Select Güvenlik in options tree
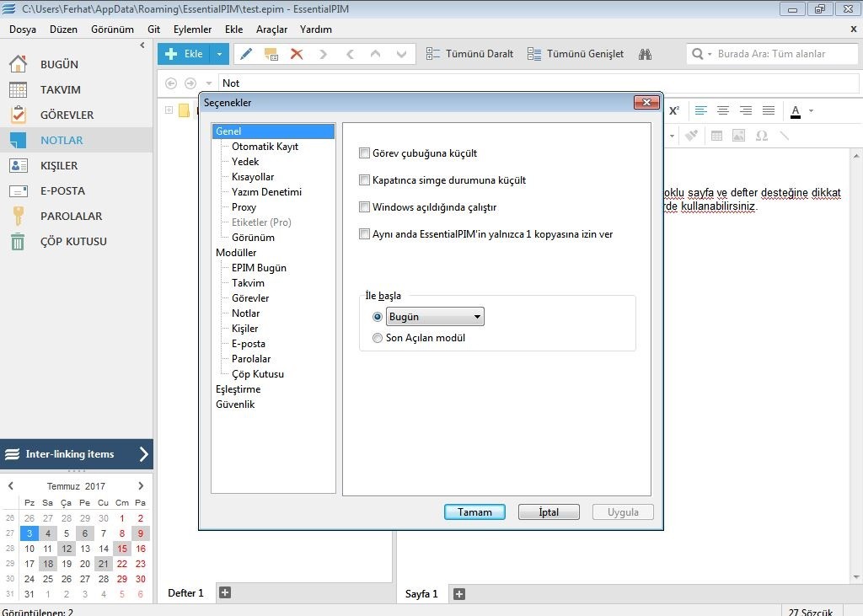This screenshot has width=863, height=616. pos(235,404)
